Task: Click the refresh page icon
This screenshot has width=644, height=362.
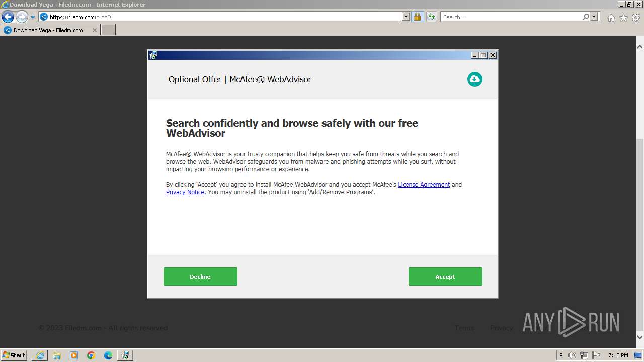Action: coord(431,17)
